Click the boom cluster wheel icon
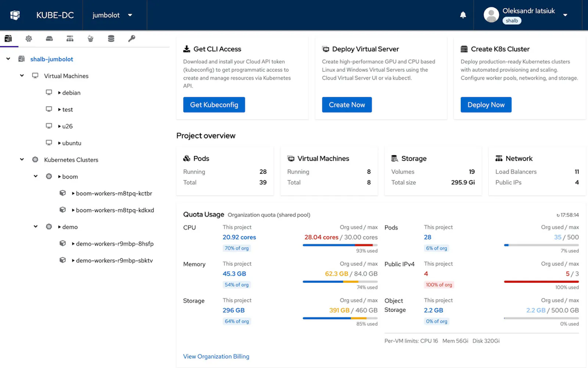Screen dimensions: 588x368 (x=49, y=176)
